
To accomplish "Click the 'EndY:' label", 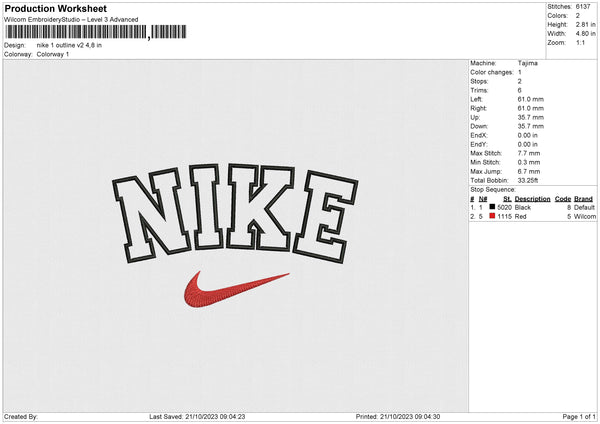I will click(479, 144).
